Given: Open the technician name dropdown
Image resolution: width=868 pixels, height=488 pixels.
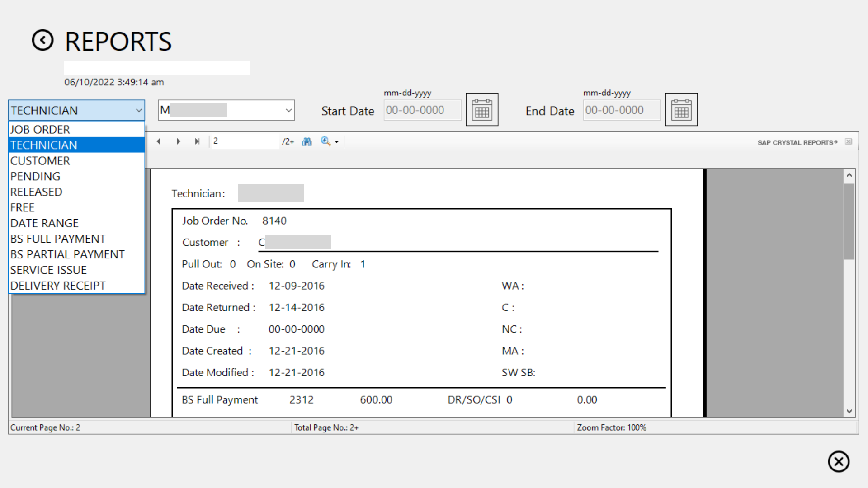Looking at the screenshot, I should click(x=288, y=110).
